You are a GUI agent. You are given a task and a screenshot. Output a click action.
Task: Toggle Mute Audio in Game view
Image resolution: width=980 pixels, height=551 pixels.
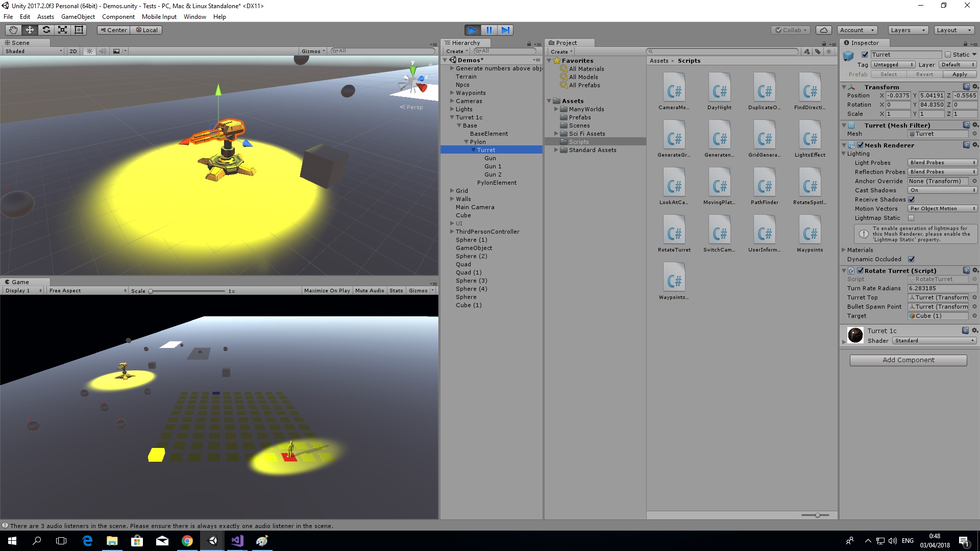coord(370,290)
